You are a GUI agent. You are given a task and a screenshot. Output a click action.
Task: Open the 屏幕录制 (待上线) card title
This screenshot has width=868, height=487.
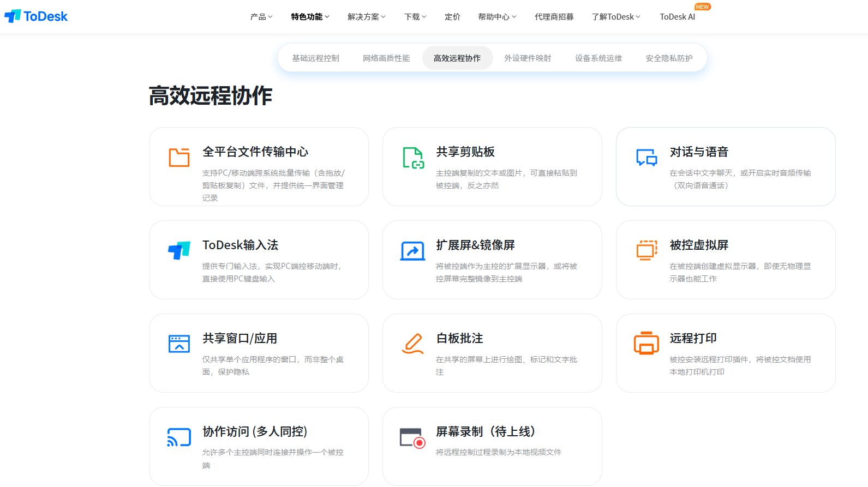pyautogui.click(x=485, y=431)
